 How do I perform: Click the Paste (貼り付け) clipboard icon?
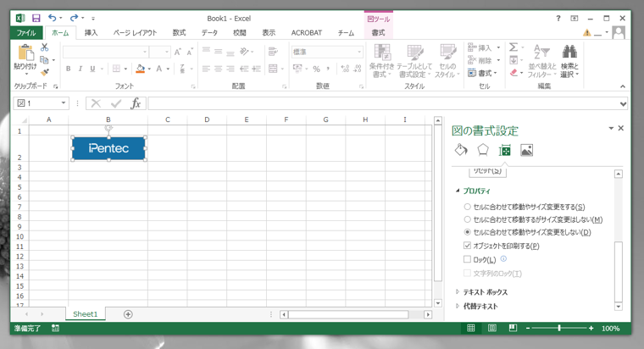(25, 53)
